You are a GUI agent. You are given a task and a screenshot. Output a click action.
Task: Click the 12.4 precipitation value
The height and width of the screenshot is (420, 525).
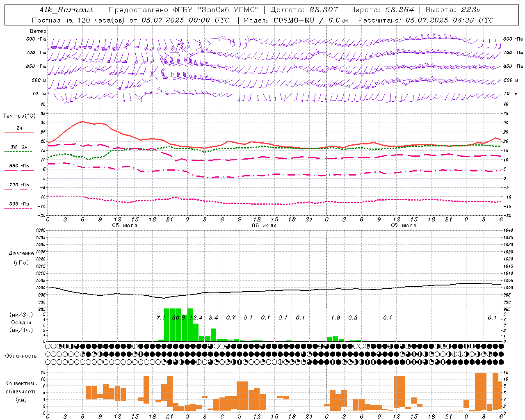(196, 317)
